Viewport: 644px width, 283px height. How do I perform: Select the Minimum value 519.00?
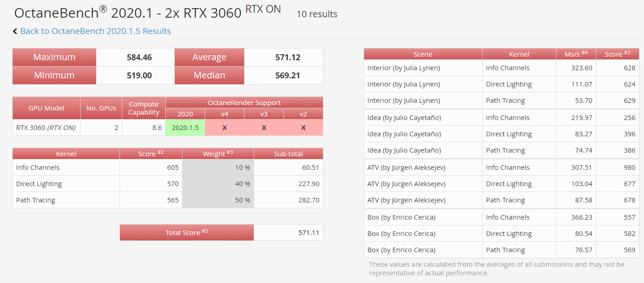tap(139, 75)
